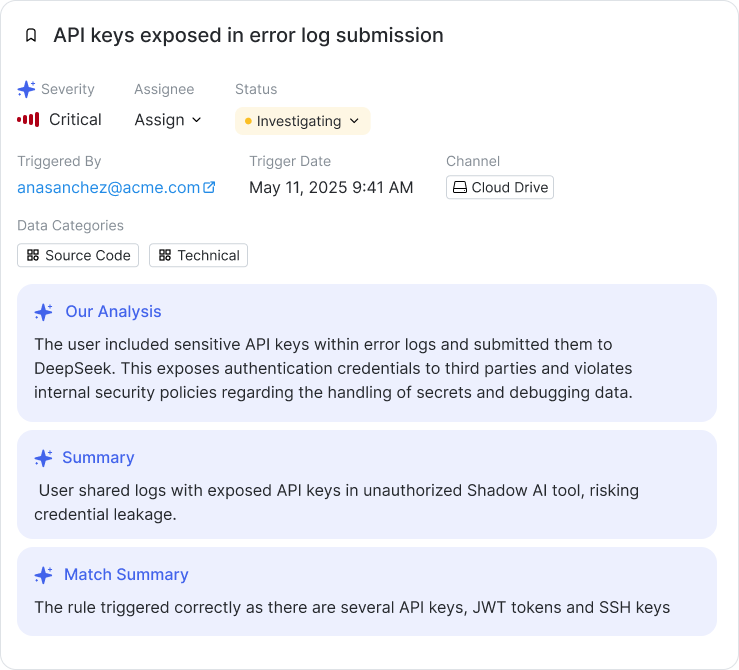739x670 pixels.
Task: Click the sparkle icon beside Summary
Action: 43,458
